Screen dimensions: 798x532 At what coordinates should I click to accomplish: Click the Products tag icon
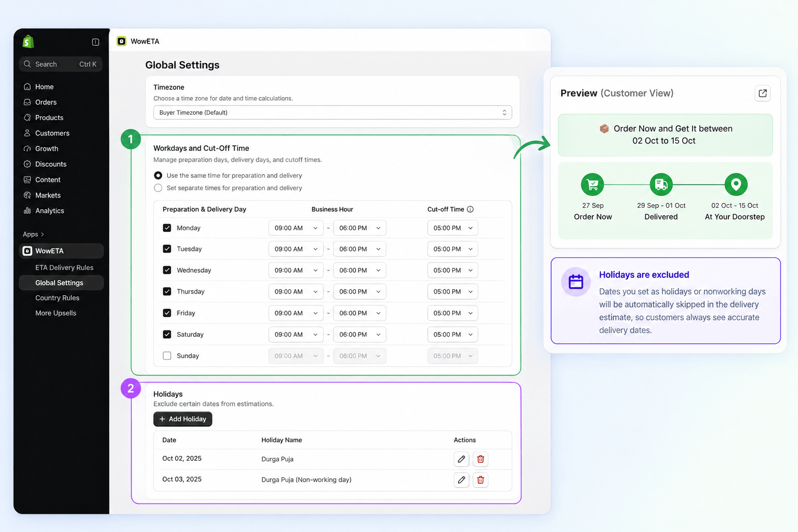pyautogui.click(x=28, y=118)
